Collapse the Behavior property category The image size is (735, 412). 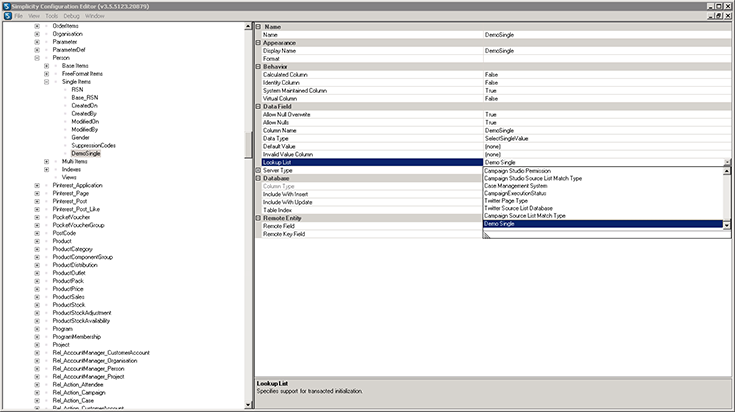[258, 67]
